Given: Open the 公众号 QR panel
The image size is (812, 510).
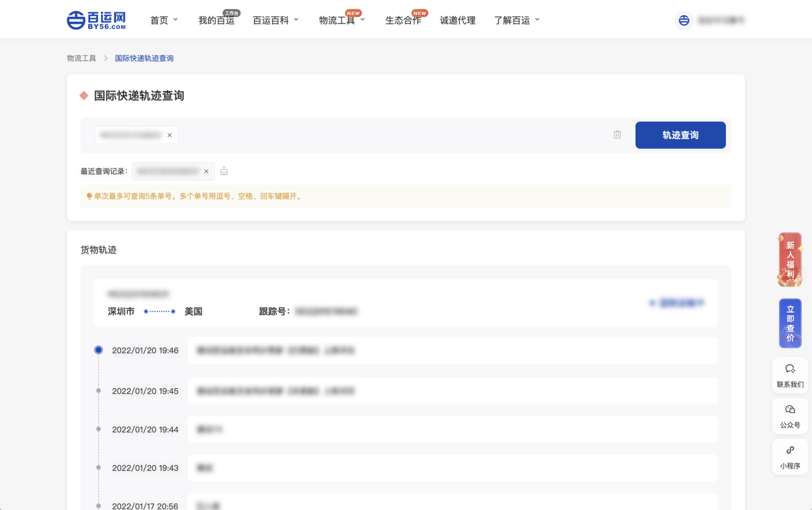Looking at the screenshot, I should point(790,415).
